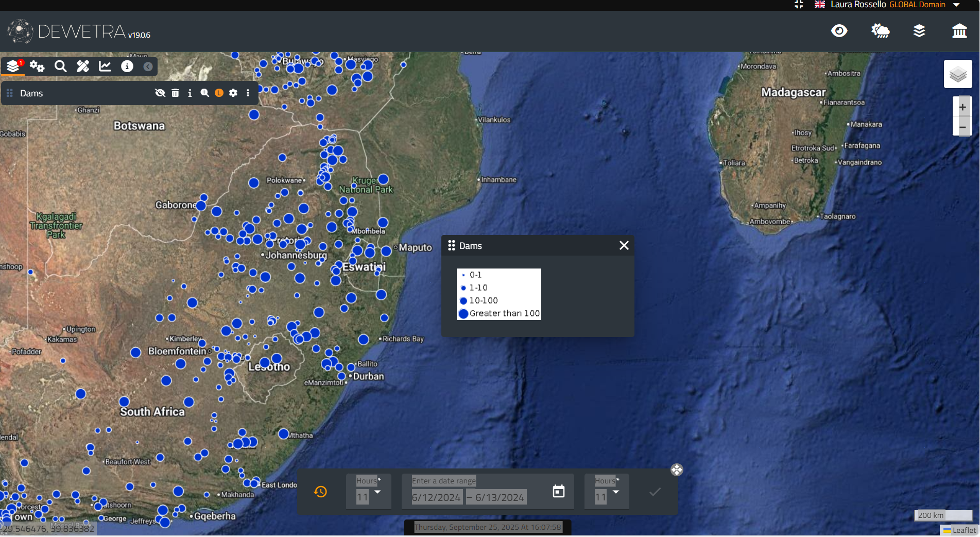Open the Dams layer three-dot menu

pyautogui.click(x=248, y=93)
